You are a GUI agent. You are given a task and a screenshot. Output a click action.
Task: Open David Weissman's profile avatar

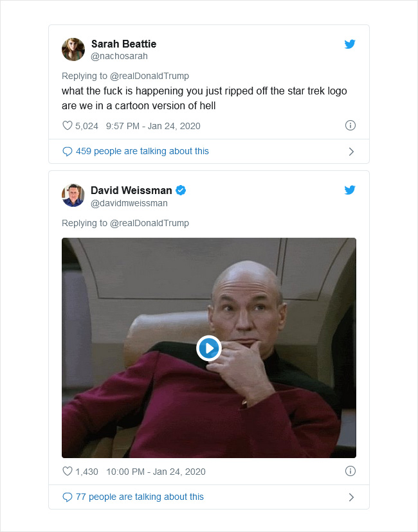click(73, 195)
